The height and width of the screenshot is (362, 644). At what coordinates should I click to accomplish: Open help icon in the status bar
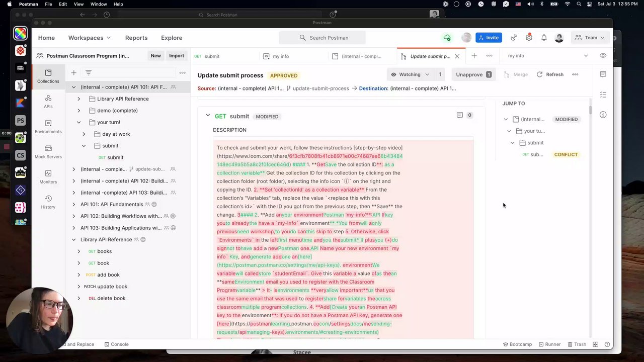607,344
